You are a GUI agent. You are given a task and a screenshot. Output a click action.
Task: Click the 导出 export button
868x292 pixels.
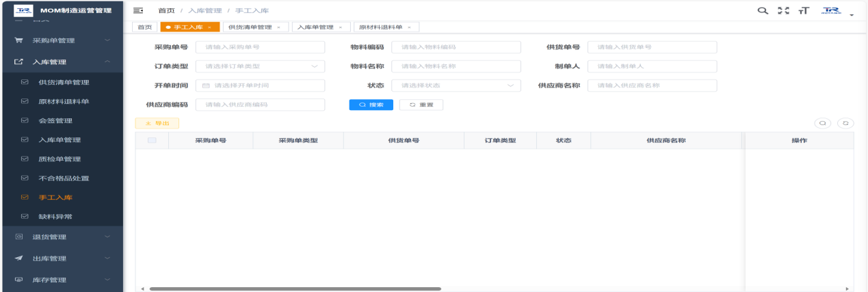(x=157, y=123)
